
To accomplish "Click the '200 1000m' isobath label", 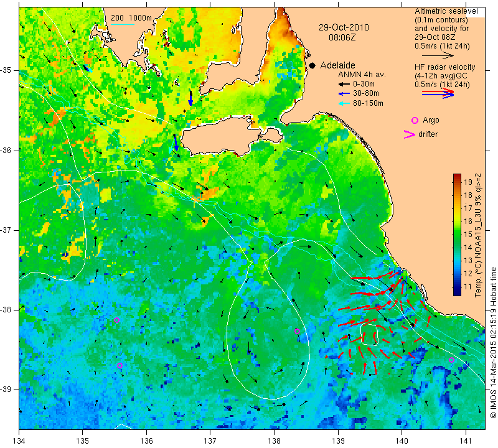I will click(131, 18).
